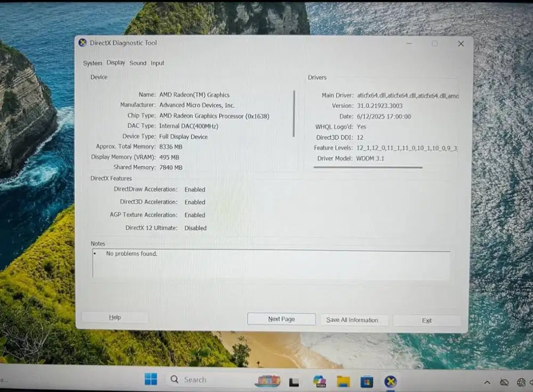Screen dimensions: 533x392
Task: Open File Explorer from the taskbar
Action: point(343,381)
